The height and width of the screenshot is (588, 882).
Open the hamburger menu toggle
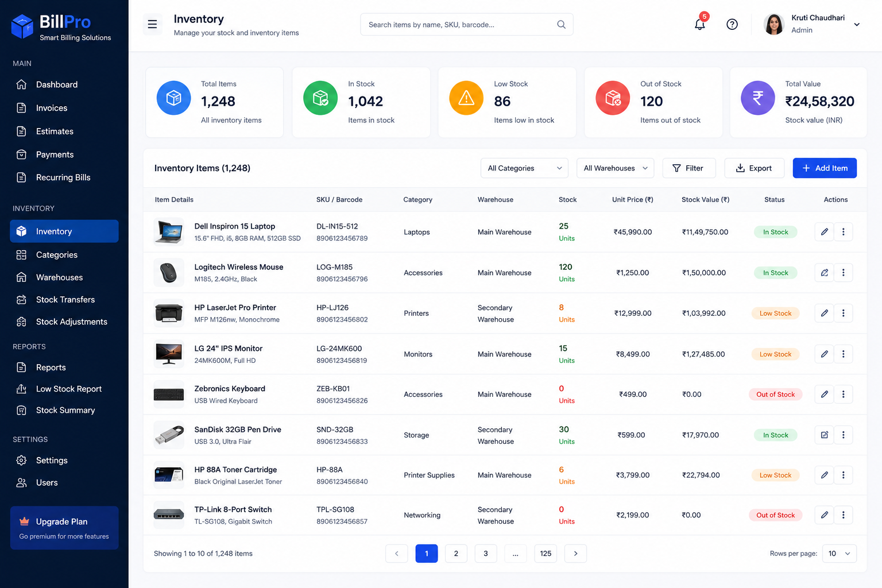(152, 24)
